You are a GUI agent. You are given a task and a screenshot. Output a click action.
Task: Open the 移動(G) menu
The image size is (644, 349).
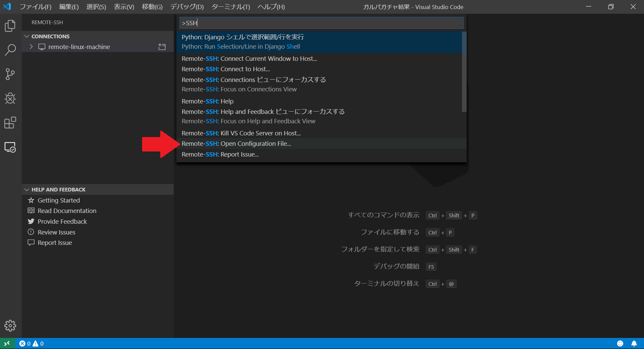tap(152, 7)
